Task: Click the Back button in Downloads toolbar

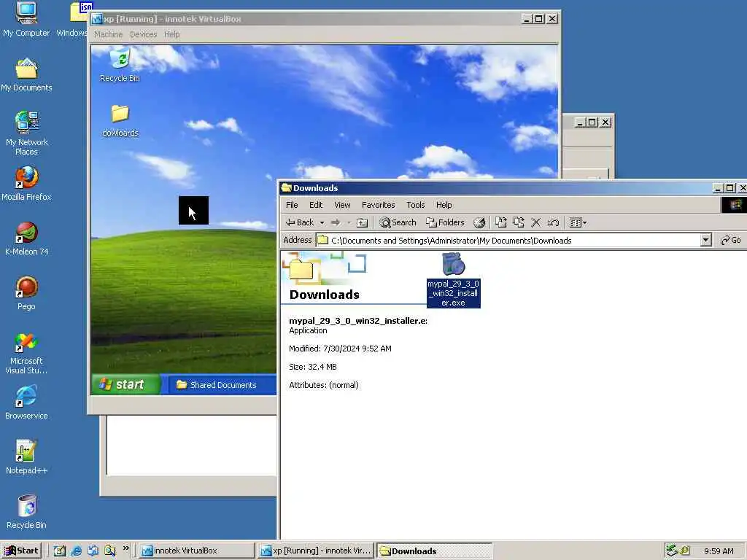Action: pos(300,222)
